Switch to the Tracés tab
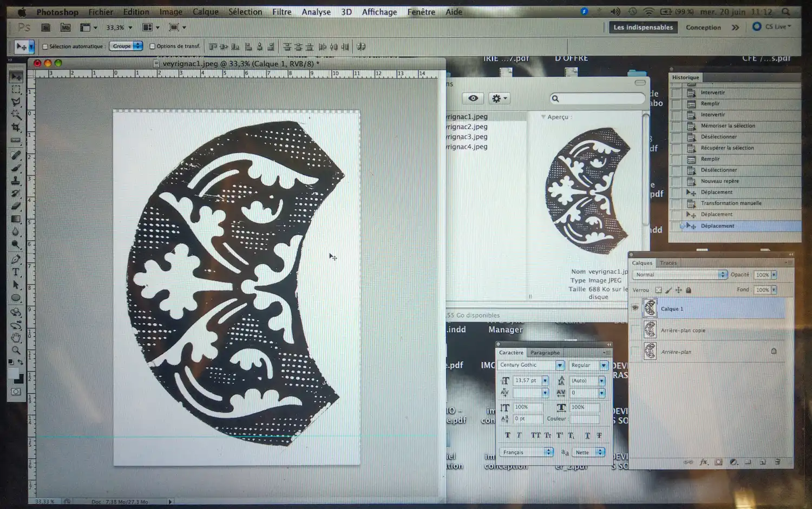The width and height of the screenshot is (812, 509). [668, 263]
